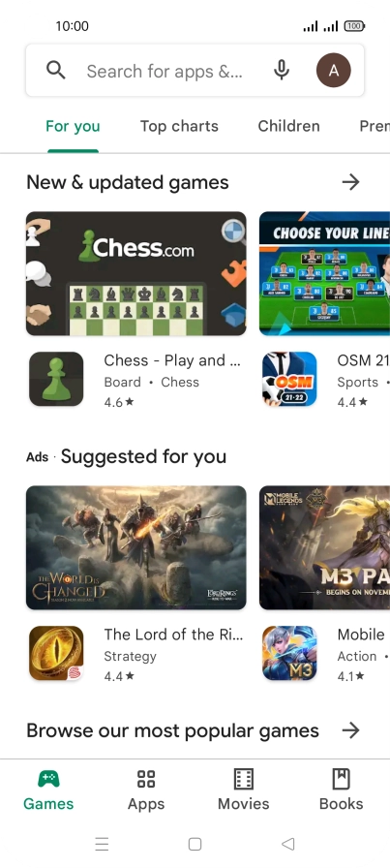Screen dimensions: 390x868
Task: Open the Lord of the Rings eye icon
Action: [56, 653]
